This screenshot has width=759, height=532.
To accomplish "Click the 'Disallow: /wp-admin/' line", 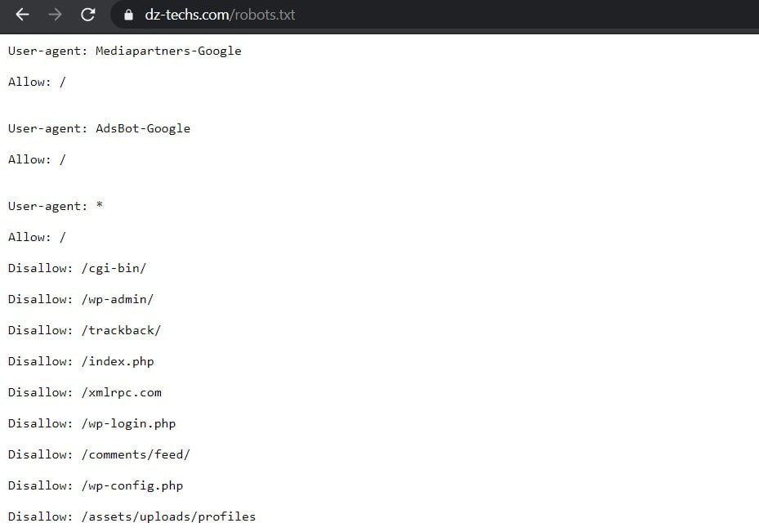I will point(81,299).
